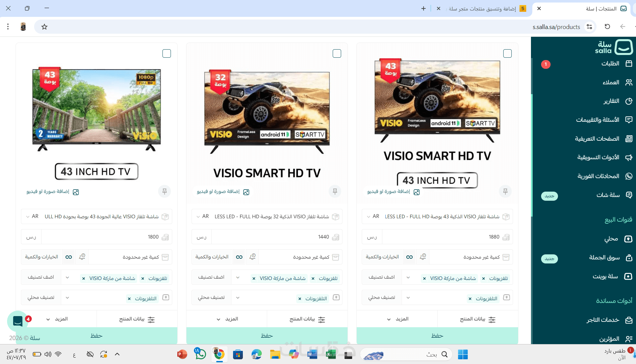The image size is (636, 364).
Task: Reload the products page
Action: pyautogui.click(x=607, y=27)
